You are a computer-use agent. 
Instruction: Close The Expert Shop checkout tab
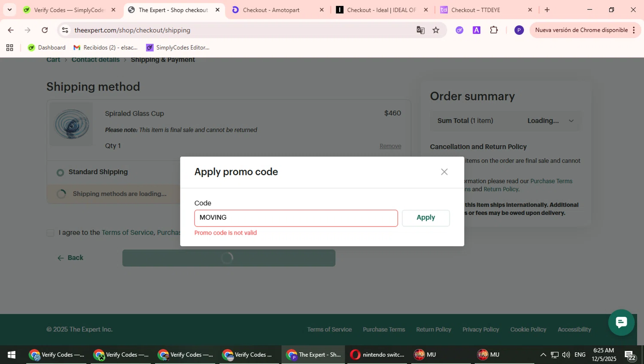218,10
